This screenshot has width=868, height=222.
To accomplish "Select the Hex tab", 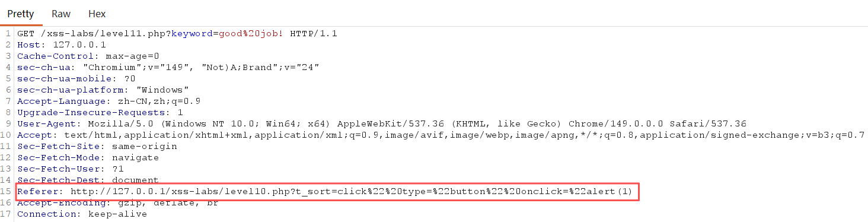I will (x=97, y=13).
